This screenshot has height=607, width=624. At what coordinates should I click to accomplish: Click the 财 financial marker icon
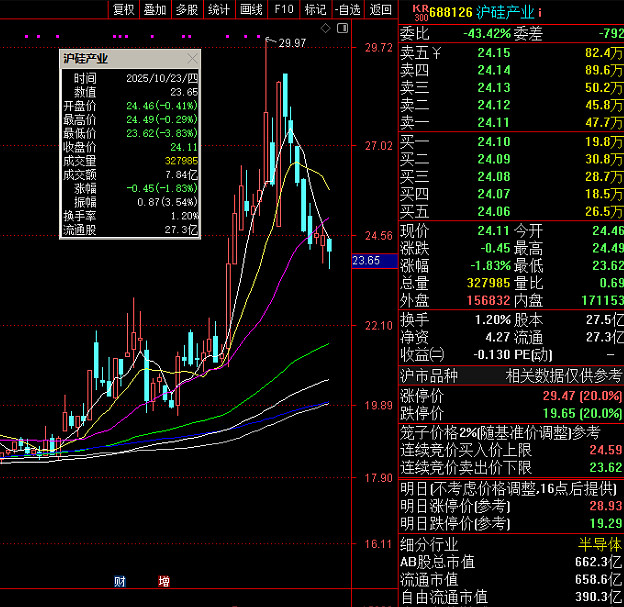pos(119,581)
